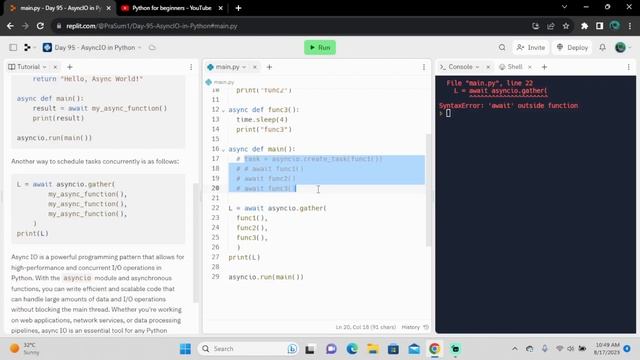Open a new browser tab

coord(238,8)
